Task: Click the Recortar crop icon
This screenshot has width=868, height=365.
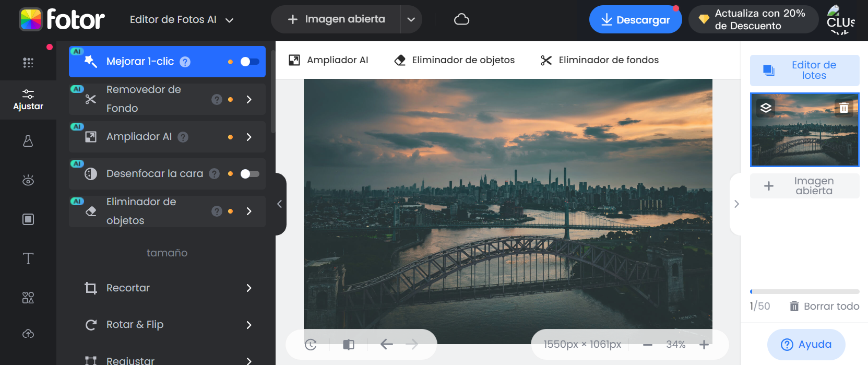Action: [x=91, y=288]
